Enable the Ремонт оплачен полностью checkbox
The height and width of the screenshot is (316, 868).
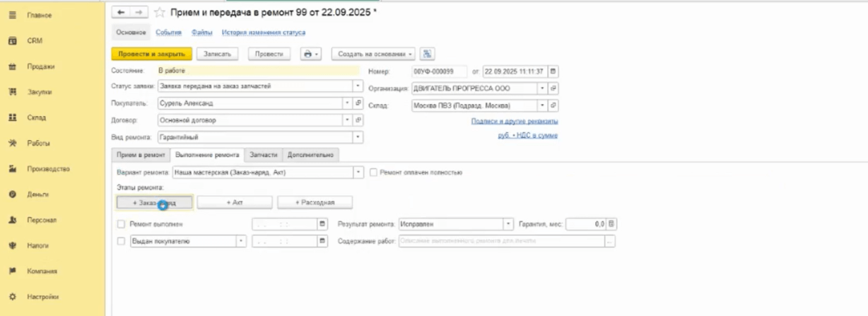(x=373, y=172)
